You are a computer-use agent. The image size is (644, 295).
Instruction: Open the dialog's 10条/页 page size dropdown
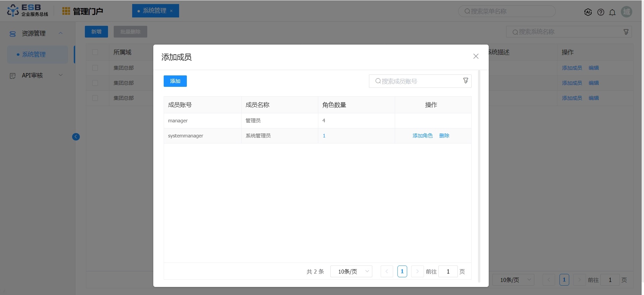351,272
